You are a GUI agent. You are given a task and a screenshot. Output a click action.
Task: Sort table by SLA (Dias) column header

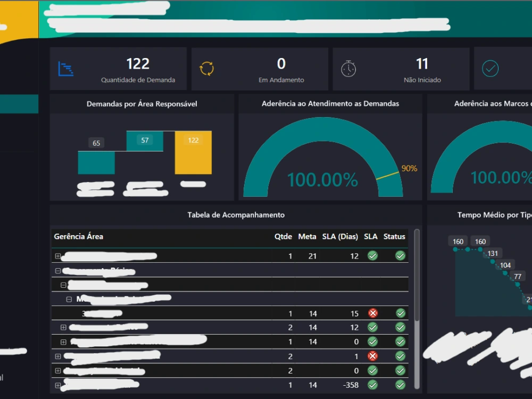[340, 237]
